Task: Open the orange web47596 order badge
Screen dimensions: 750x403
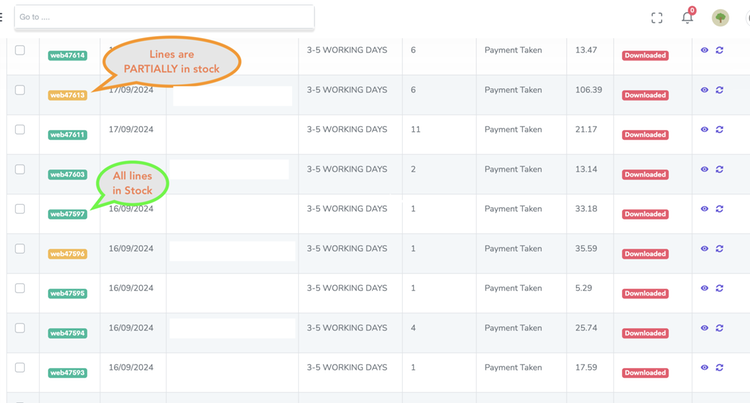Action: [67, 254]
